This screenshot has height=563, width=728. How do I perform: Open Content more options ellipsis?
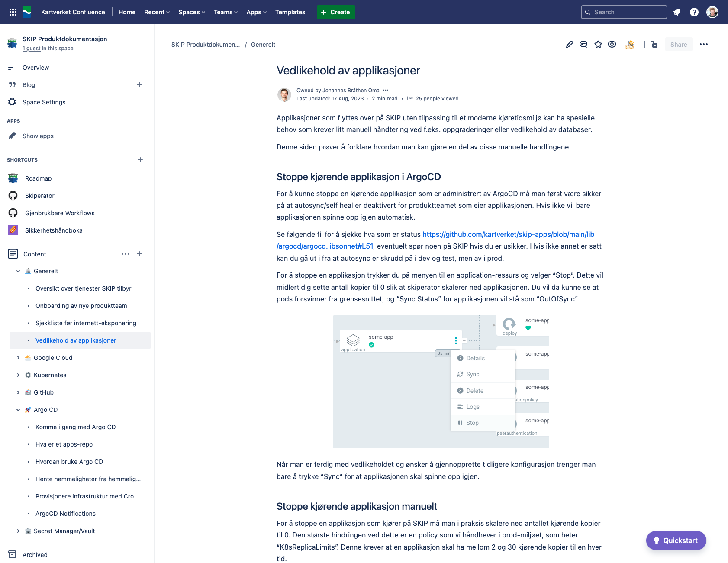tap(126, 254)
